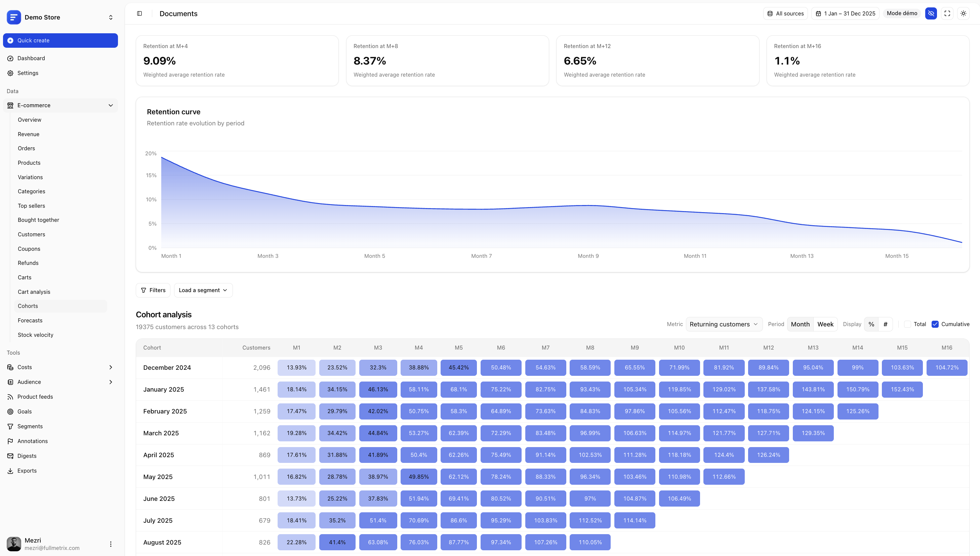Image resolution: width=980 pixels, height=556 pixels.
Task: Click the Filters button
Action: (x=153, y=290)
